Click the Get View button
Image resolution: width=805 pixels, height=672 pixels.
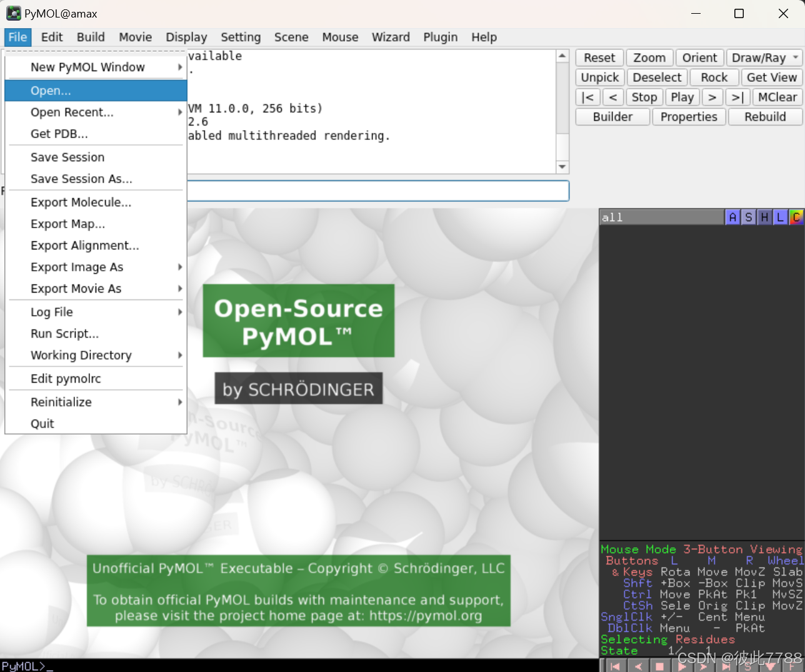pos(771,78)
